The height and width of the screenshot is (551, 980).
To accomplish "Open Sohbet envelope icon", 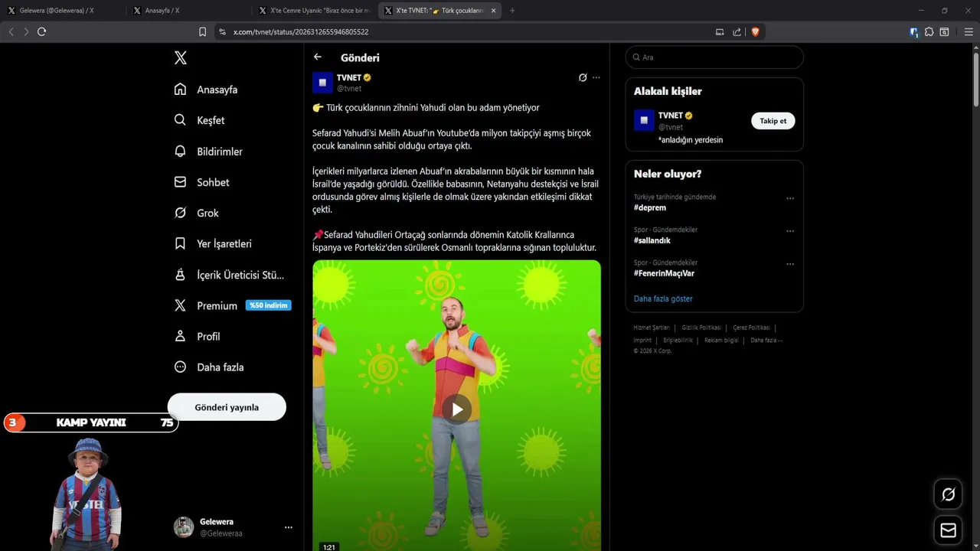I will 180,182.
